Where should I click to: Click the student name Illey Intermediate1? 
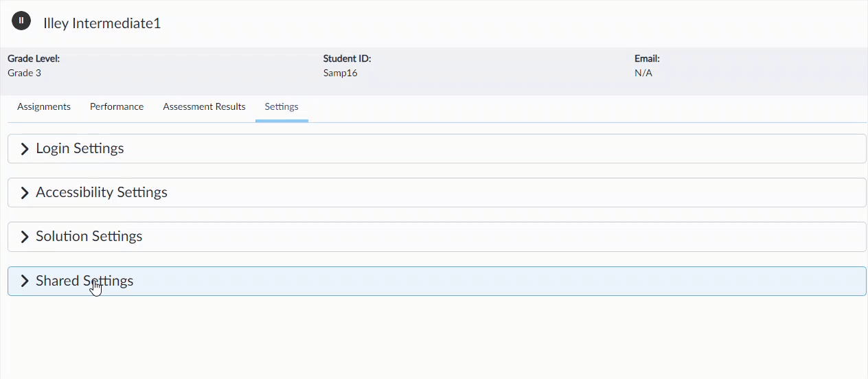coord(102,23)
